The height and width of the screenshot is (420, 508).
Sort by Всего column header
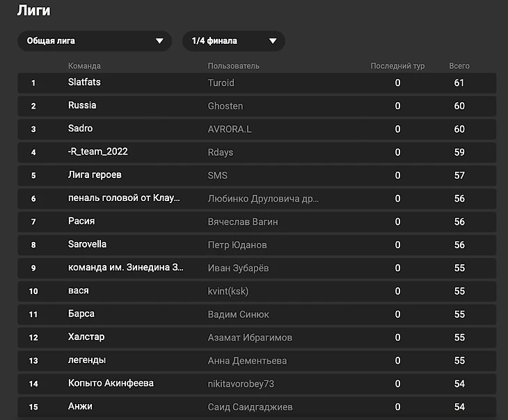pyautogui.click(x=459, y=66)
